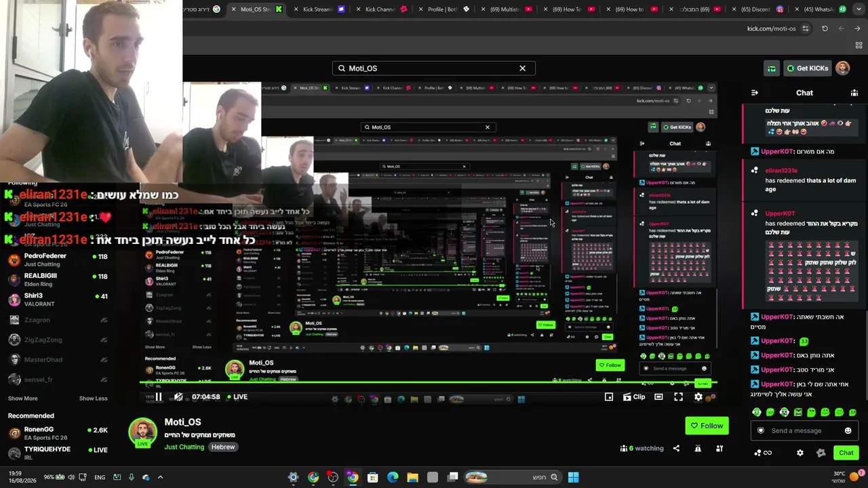Collapse followed list with Show Less
The width and height of the screenshot is (868, 488).
[x=93, y=399]
